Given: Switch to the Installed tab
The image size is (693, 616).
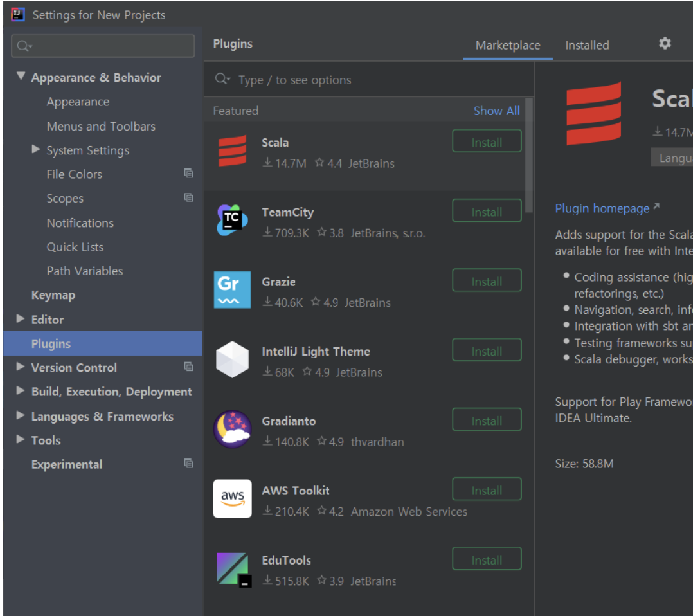Looking at the screenshot, I should click(x=587, y=45).
